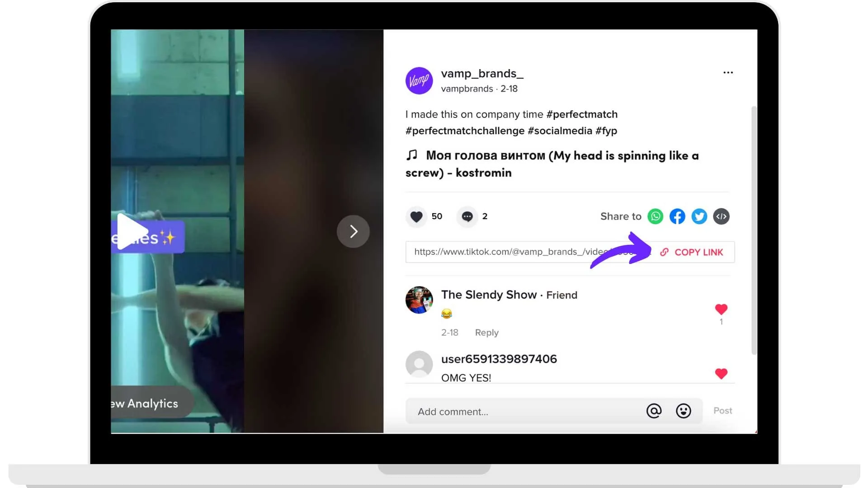Open the emoji picker icon
This screenshot has height=488, width=868.
coord(683,411)
